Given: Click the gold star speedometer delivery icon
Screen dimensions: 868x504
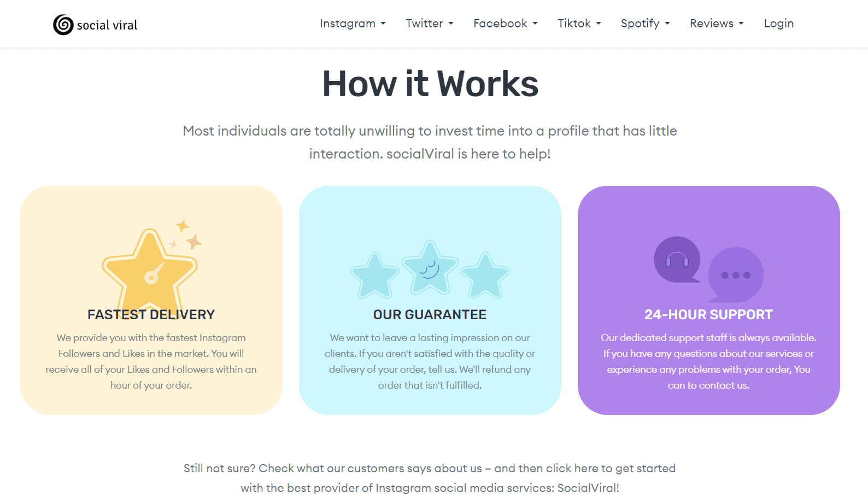Looking at the screenshot, I should tap(150, 269).
